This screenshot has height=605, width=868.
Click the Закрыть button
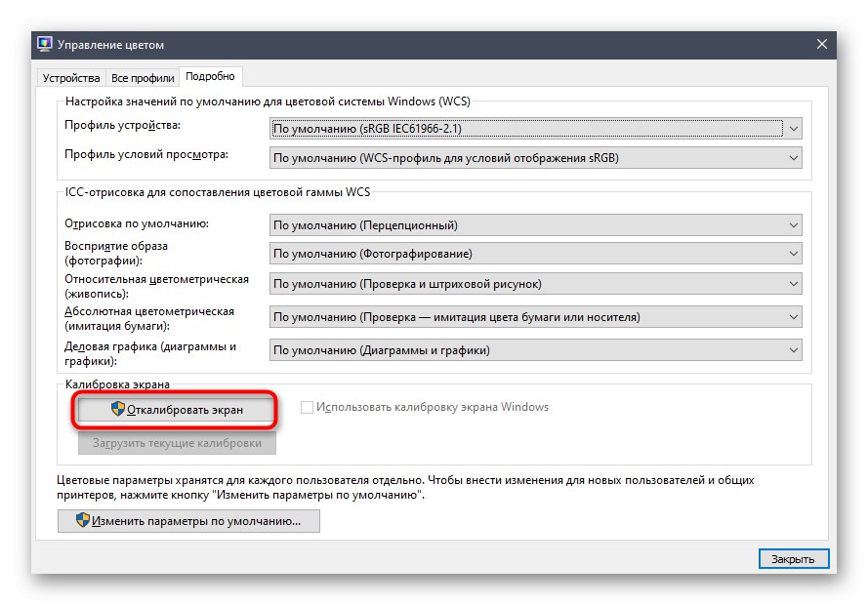click(x=793, y=559)
